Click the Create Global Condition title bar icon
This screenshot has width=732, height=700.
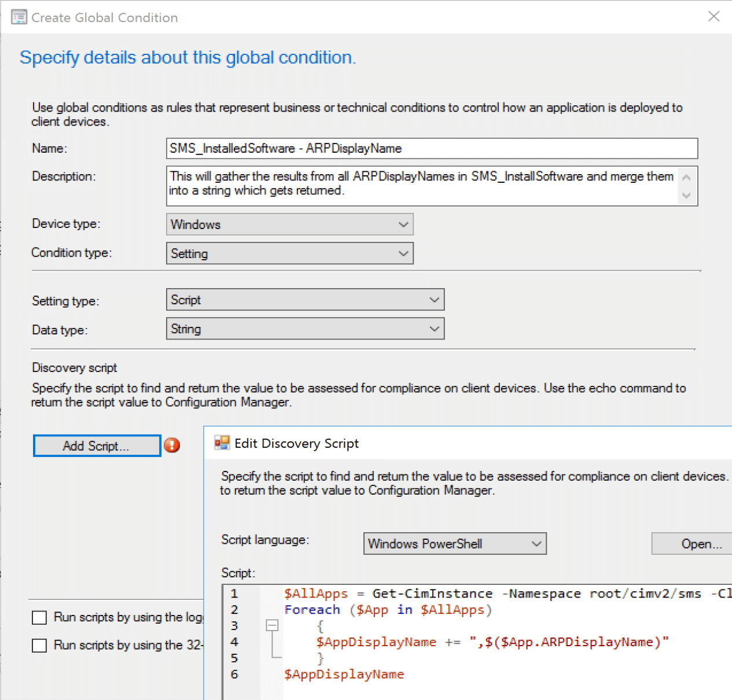pos(19,17)
